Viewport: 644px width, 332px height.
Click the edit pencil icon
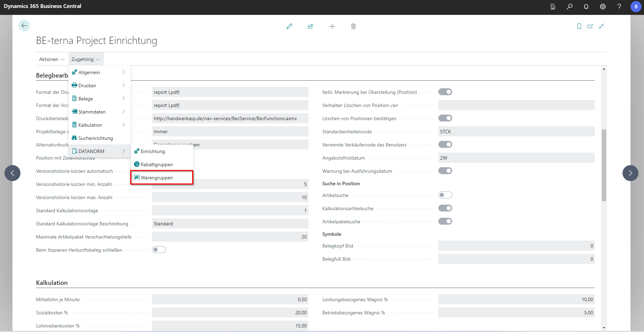pyautogui.click(x=289, y=26)
